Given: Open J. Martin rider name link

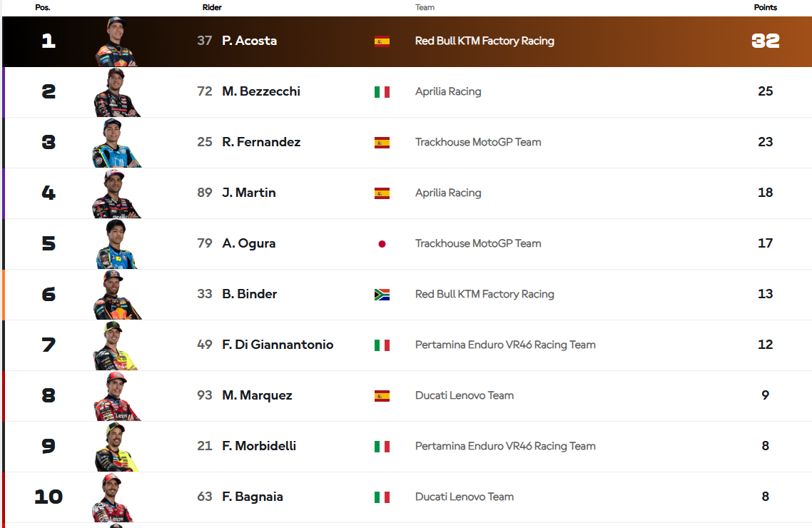Looking at the screenshot, I should (249, 193).
